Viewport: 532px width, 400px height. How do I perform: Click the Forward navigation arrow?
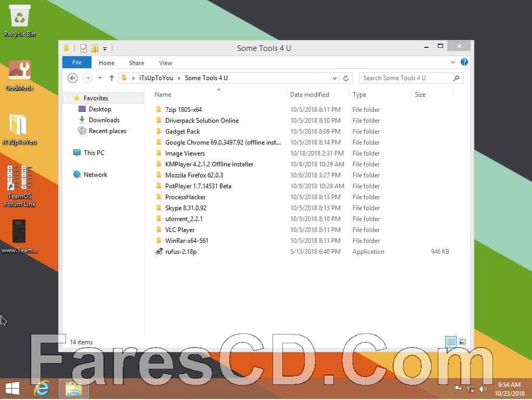click(87, 78)
